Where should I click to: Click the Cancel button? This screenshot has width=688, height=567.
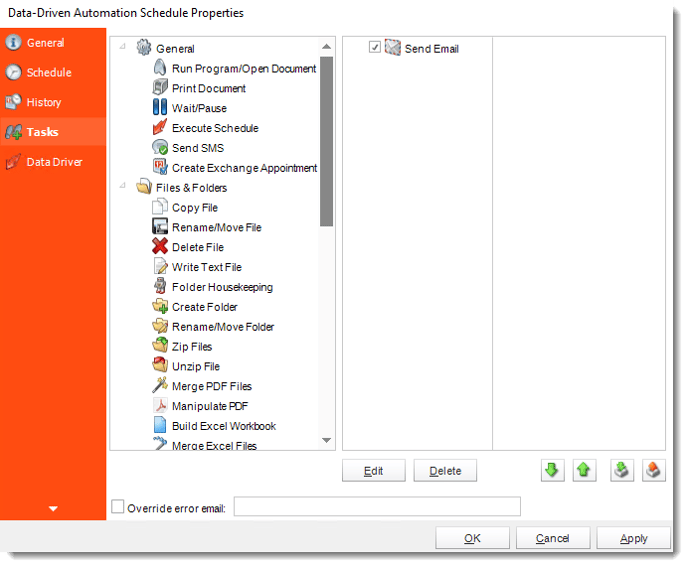point(552,538)
